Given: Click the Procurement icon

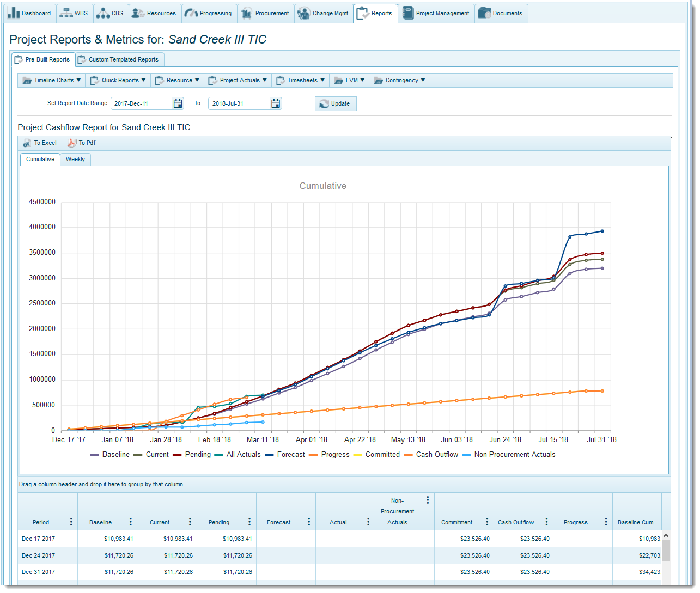Looking at the screenshot, I should pyautogui.click(x=246, y=13).
